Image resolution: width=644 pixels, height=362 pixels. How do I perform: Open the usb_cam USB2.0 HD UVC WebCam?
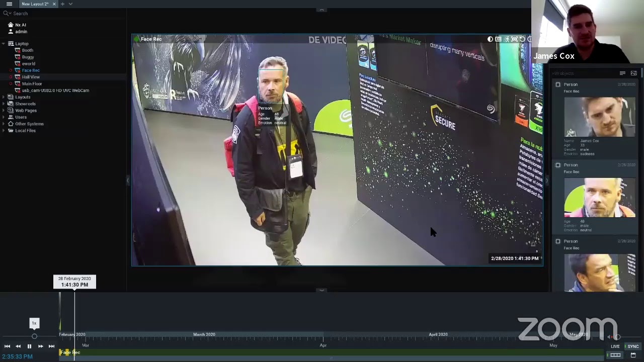click(x=55, y=90)
